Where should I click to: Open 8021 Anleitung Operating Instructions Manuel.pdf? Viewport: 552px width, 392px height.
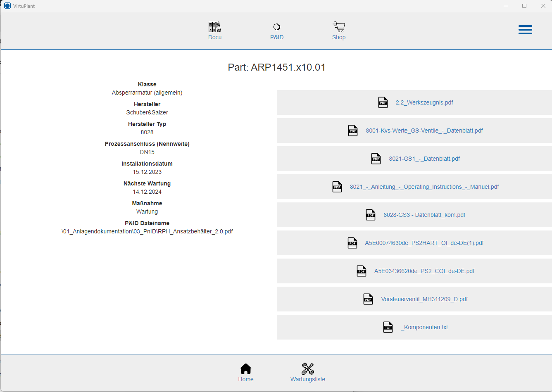tap(424, 187)
